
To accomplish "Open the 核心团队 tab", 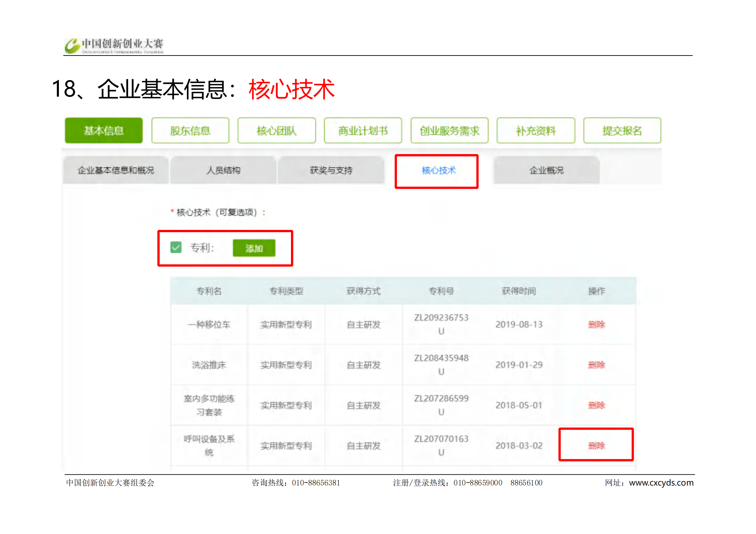I will point(276,131).
